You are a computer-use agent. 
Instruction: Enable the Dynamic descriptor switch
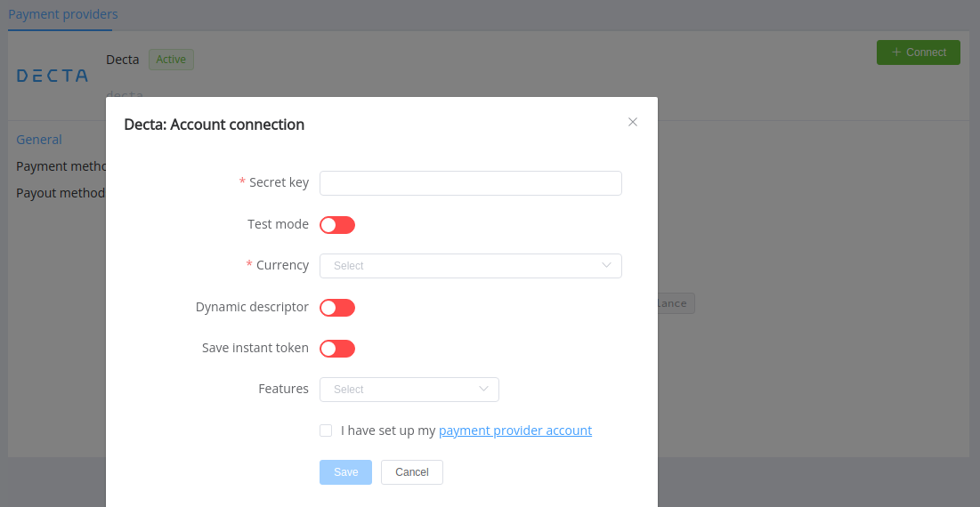[x=337, y=308]
